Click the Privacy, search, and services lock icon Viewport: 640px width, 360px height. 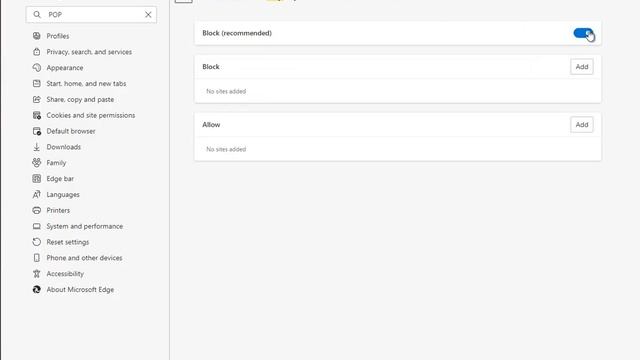click(37, 52)
